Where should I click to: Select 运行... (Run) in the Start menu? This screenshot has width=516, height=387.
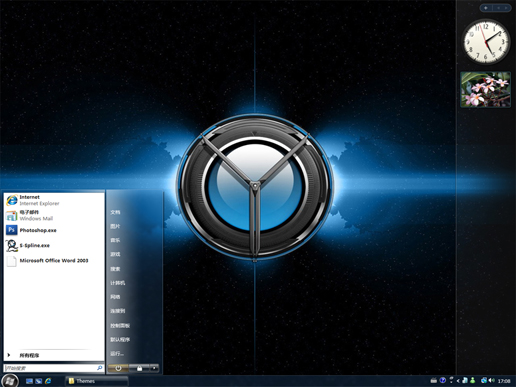point(117,353)
